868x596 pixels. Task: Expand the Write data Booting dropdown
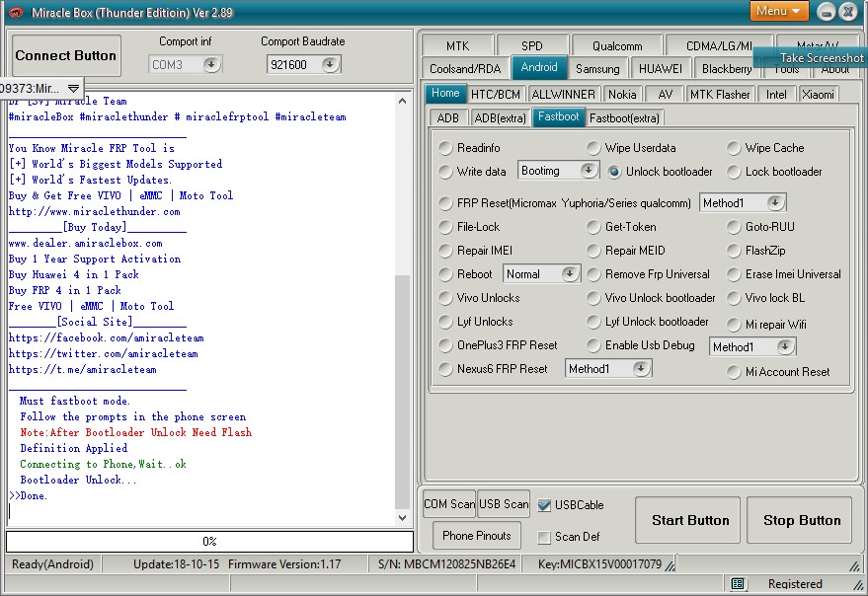(x=589, y=171)
